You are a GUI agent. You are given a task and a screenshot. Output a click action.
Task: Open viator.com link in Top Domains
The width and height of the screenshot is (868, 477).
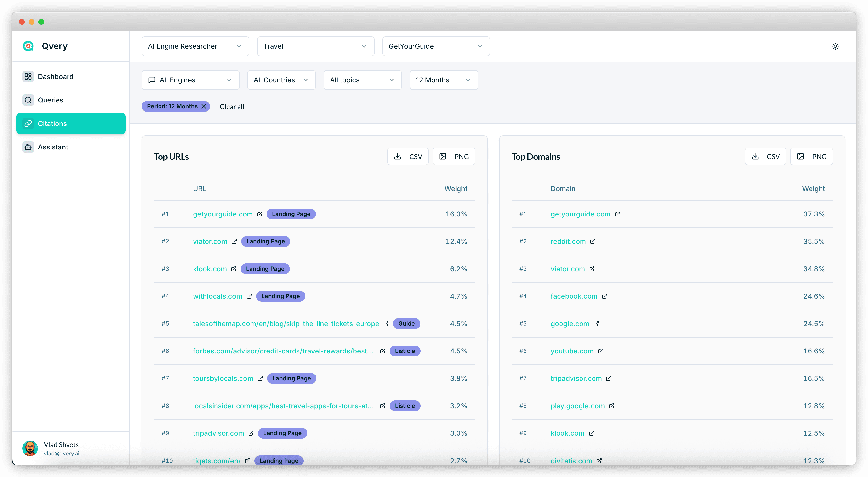(x=567, y=269)
